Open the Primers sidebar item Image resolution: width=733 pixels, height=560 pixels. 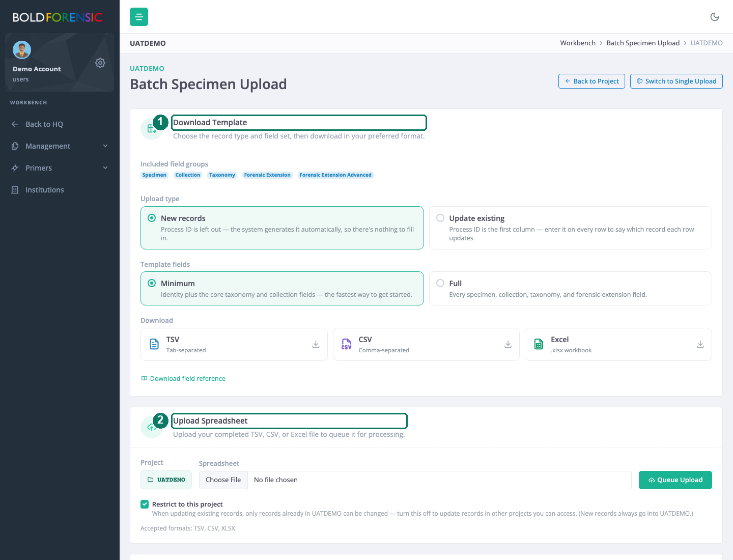pos(60,168)
